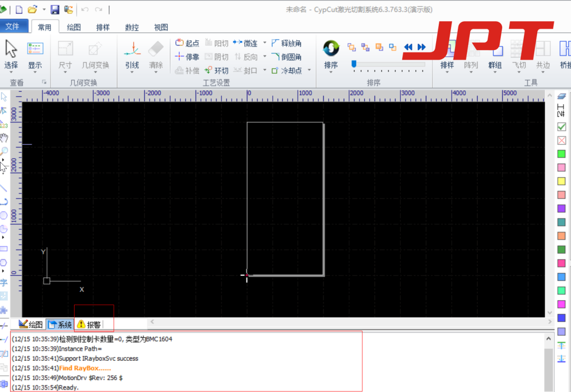The height and width of the screenshot is (392, 571).
Task: Pick the yellow layer color swatch
Action: pos(561,181)
